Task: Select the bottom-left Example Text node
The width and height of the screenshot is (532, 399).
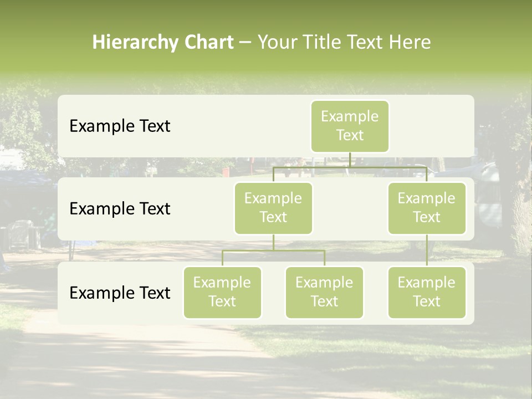Action: tap(222, 292)
